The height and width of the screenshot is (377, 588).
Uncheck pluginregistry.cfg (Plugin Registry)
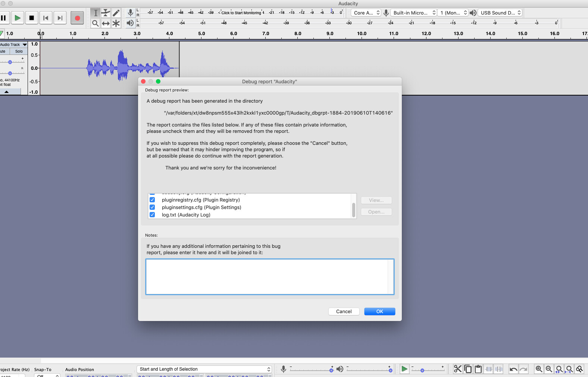(152, 200)
